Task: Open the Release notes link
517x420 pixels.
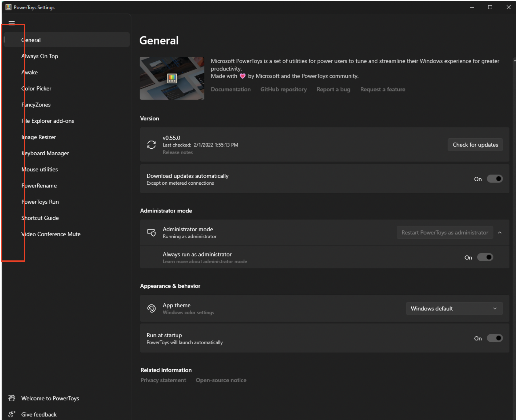Action: [178, 152]
